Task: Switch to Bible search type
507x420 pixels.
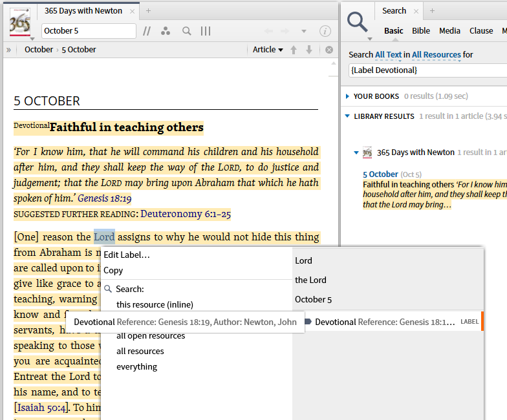Action: click(421, 31)
